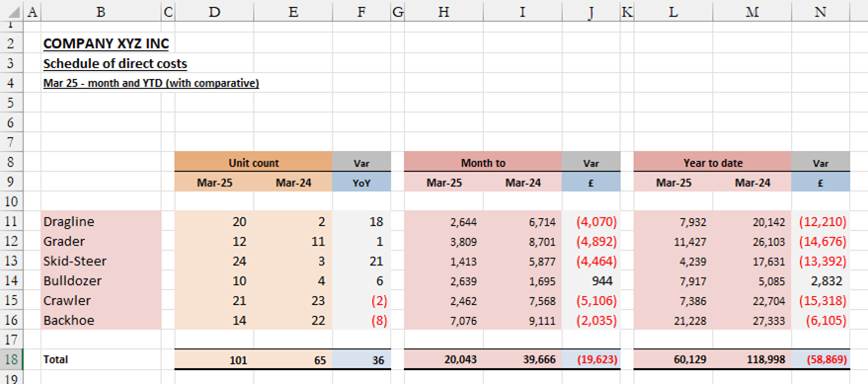The image size is (868, 384).
Task: Select the YTD total 118,998
Action: [751, 359]
